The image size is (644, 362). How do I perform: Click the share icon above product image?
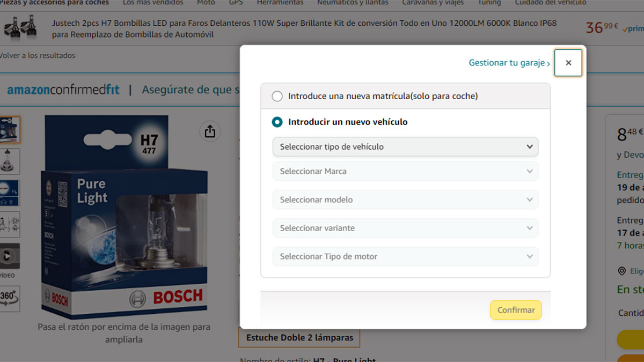pyautogui.click(x=210, y=131)
